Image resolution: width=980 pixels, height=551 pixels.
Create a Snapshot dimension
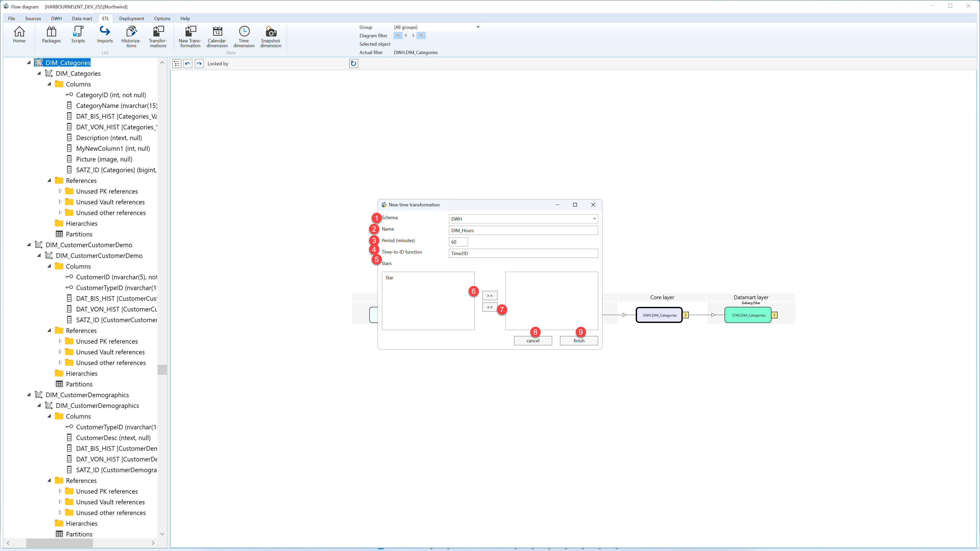271,37
